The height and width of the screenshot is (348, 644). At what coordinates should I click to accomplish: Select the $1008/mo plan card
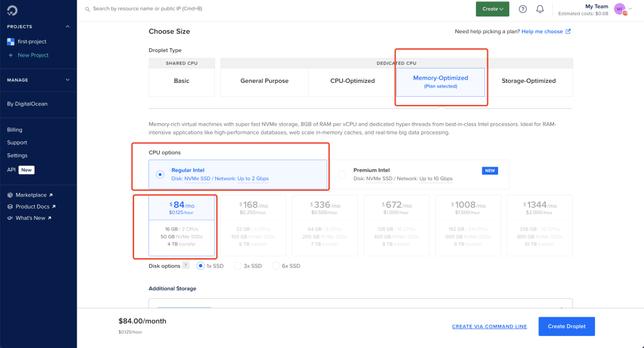(468, 226)
